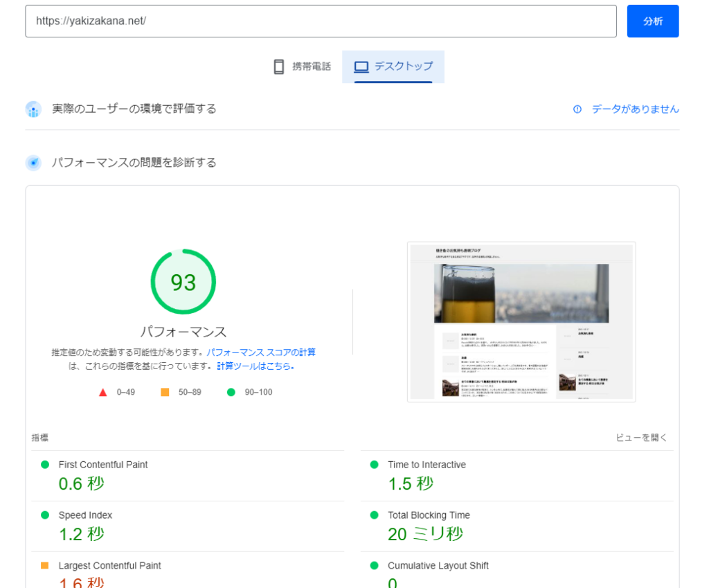Click the real user data section icon

33,109
